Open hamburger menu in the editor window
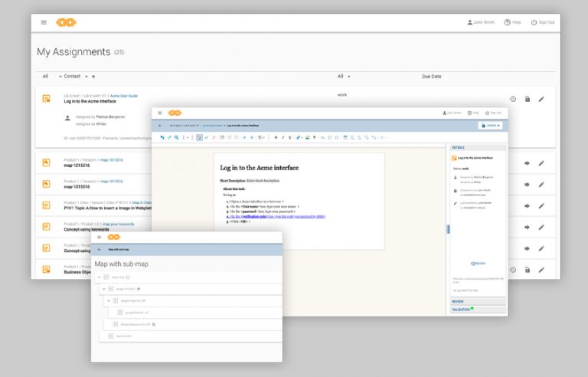This screenshot has height=377, width=588. coord(160,113)
